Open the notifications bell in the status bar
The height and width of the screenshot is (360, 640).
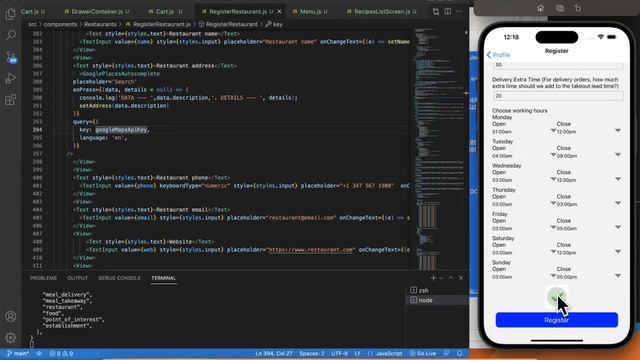(x=460, y=353)
